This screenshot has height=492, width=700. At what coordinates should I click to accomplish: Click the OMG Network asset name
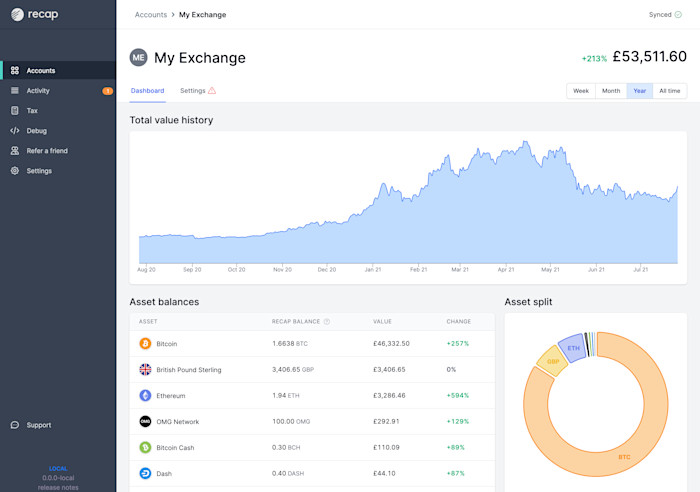coord(178,421)
